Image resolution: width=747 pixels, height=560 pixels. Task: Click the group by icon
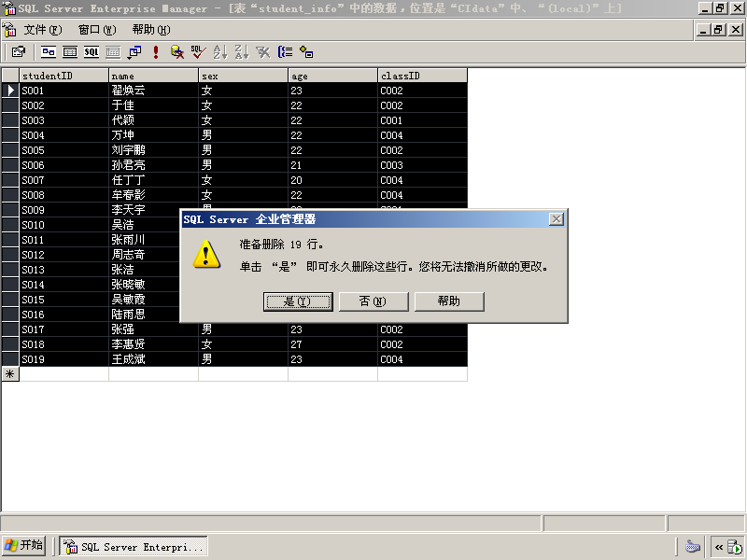click(285, 52)
